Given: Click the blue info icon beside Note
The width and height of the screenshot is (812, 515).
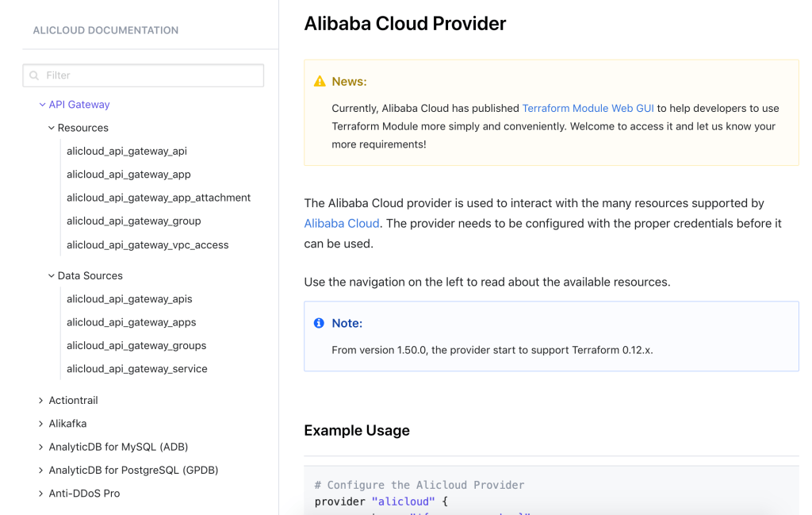Looking at the screenshot, I should pos(319,323).
